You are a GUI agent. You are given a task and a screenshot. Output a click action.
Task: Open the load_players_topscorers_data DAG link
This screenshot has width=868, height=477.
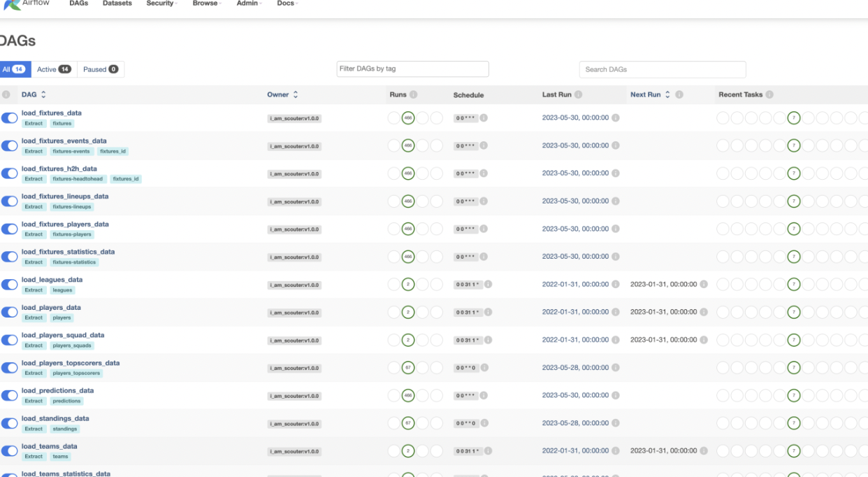(x=71, y=363)
